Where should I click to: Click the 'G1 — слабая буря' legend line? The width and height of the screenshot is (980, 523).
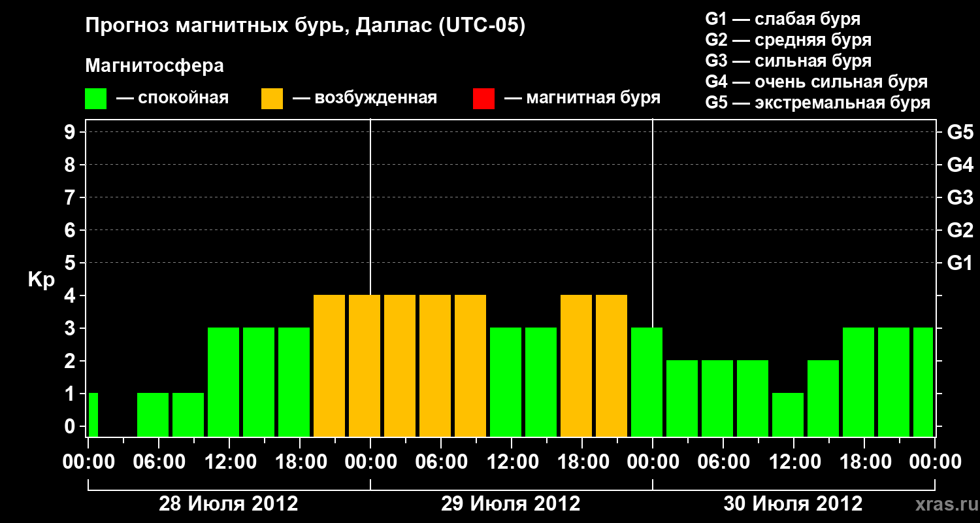[x=783, y=19]
